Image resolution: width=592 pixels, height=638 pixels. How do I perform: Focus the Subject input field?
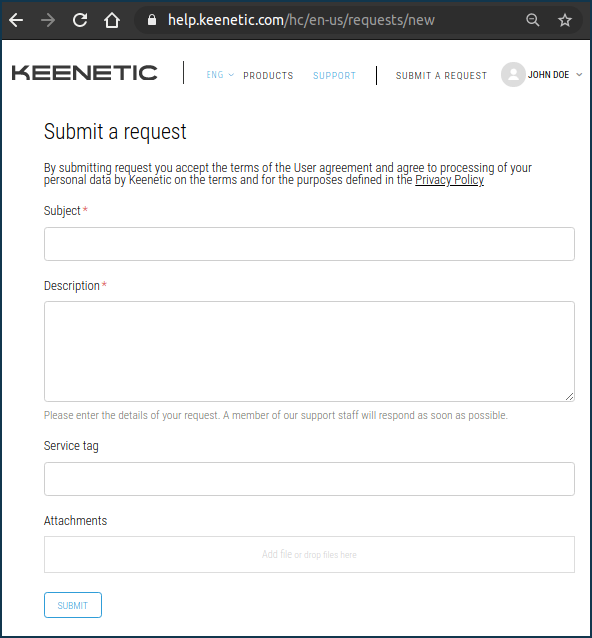click(309, 244)
